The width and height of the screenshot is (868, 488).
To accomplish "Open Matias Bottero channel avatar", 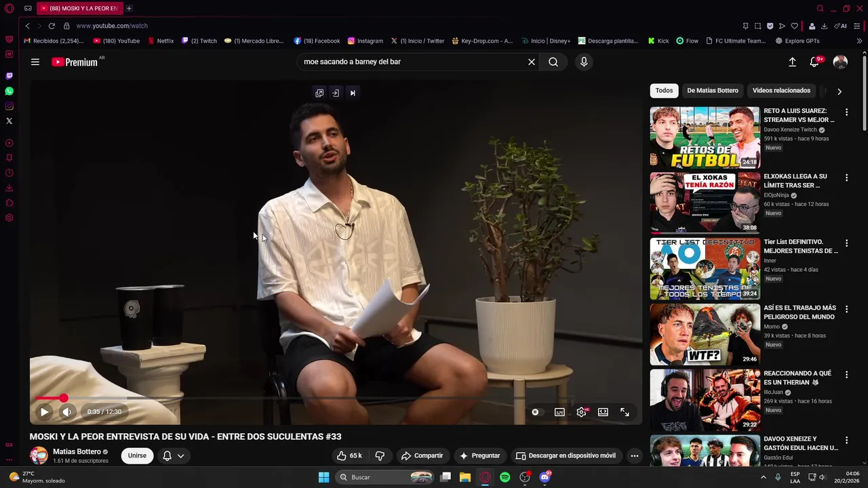I will 39,455.
